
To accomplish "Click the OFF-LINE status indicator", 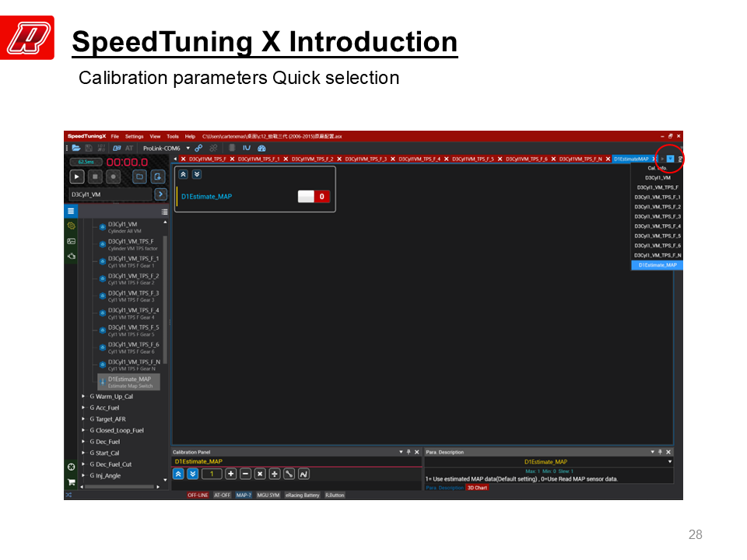I will click(198, 495).
